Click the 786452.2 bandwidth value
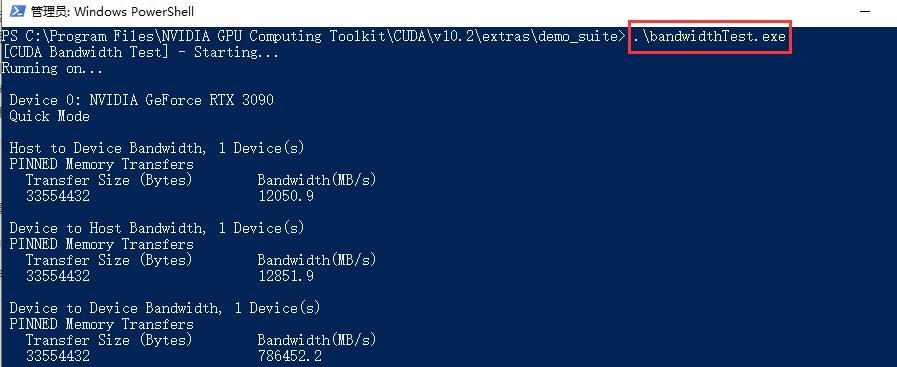This screenshot has width=897, height=367. 289,357
